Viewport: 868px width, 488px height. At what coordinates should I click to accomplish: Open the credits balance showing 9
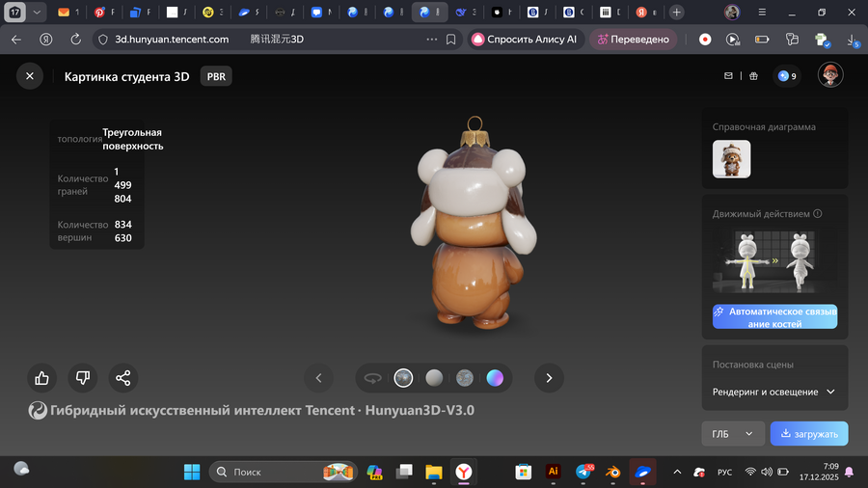787,76
